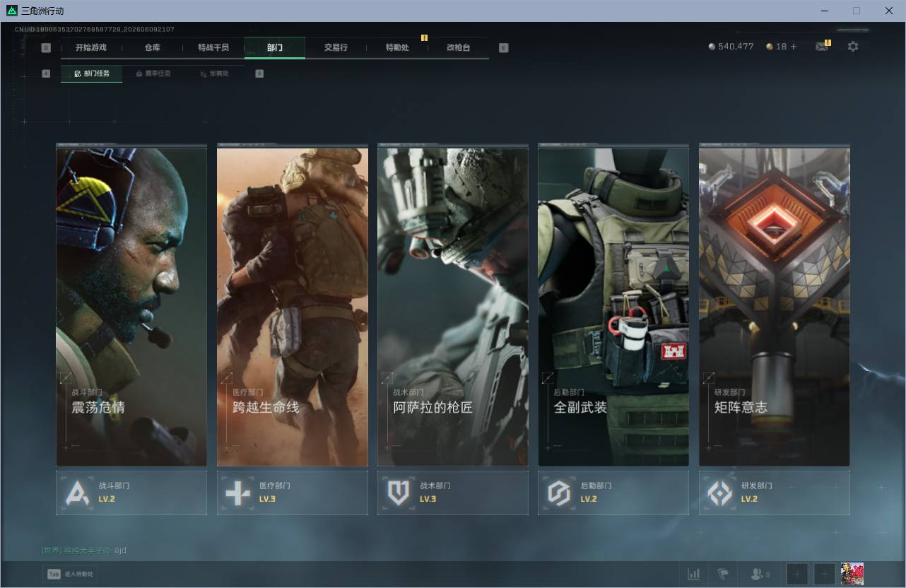Click the Tab key hint for 进入特勤处
Screen dimensions: 906x588
pos(54,574)
